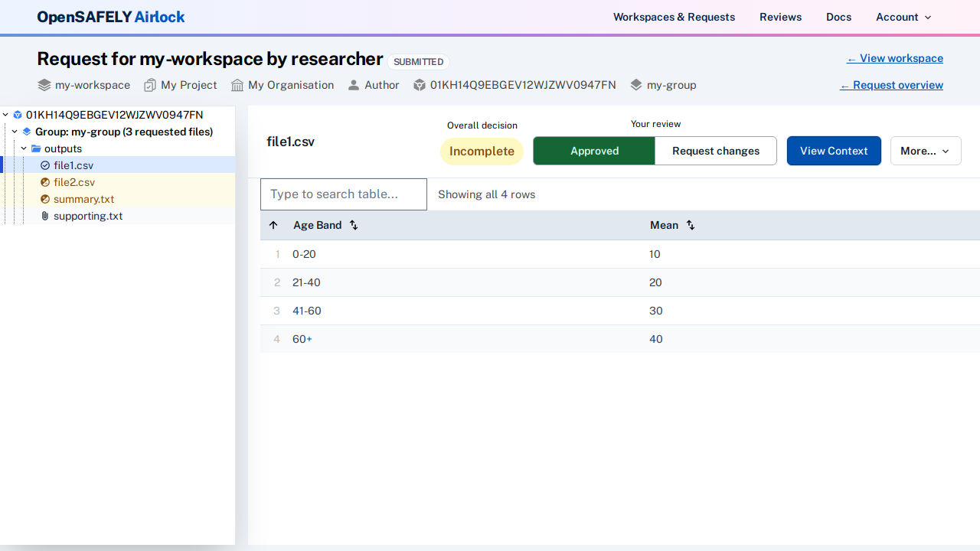Open the Account menu
The width and height of the screenshot is (980, 551).
[903, 17]
